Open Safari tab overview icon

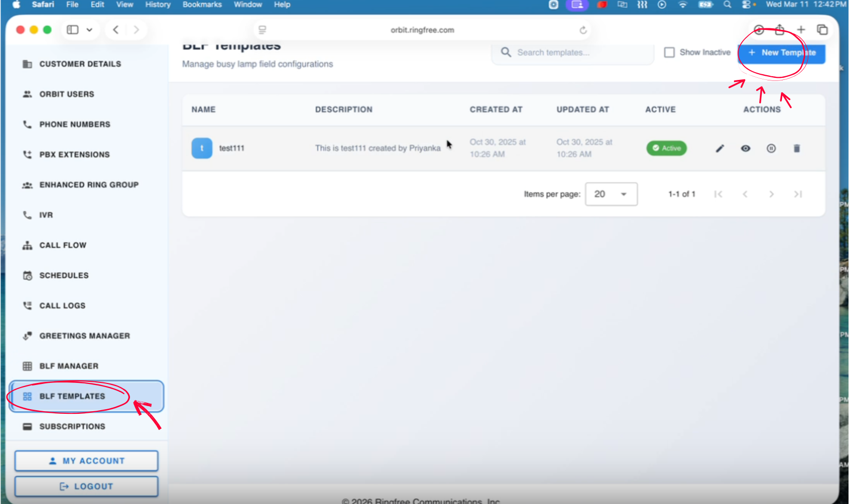(x=822, y=30)
